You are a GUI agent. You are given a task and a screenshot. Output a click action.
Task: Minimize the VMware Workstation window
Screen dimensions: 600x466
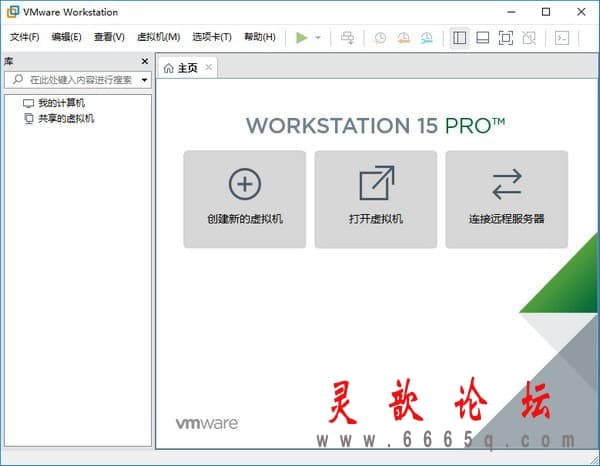pos(511,12)
